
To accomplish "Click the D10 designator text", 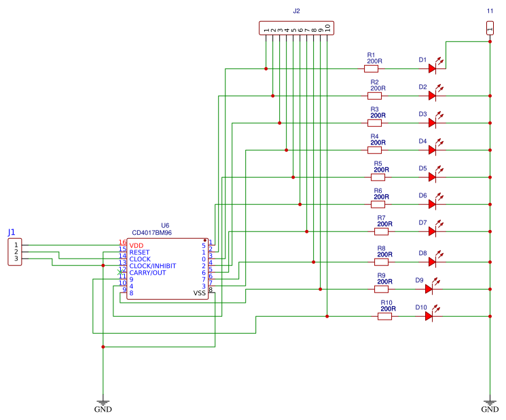I will [x=421, y=307].
